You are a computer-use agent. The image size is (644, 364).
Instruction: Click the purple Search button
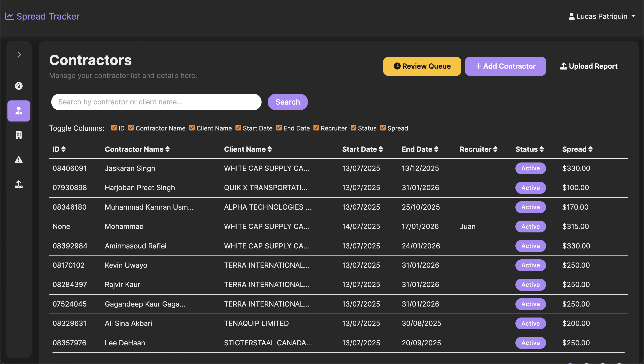(x=287, y=102)
